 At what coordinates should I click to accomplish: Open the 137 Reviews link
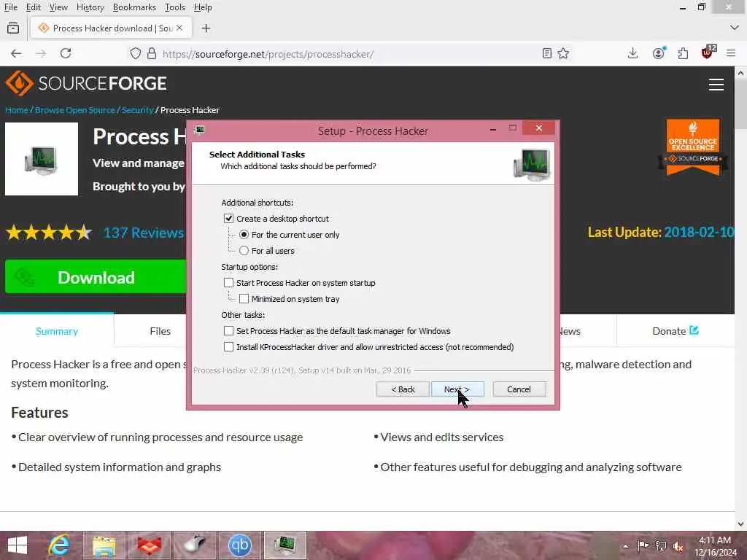tap(144, 233)
